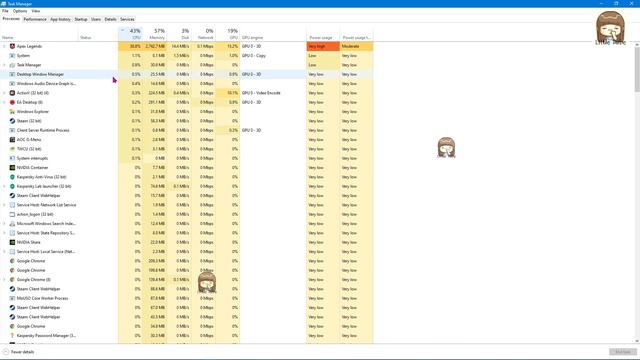Click the Service Host: State Repository icon
This screenshot has width=640, height=360.
coord(12,233)
